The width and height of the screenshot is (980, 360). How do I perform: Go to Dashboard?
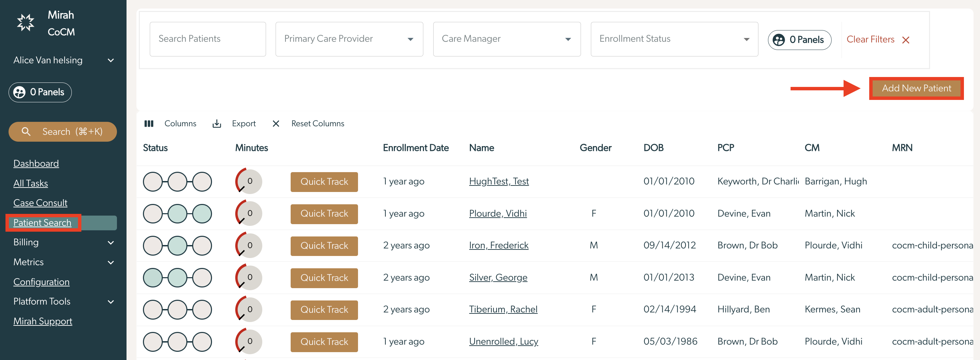[x=36, y=163]
